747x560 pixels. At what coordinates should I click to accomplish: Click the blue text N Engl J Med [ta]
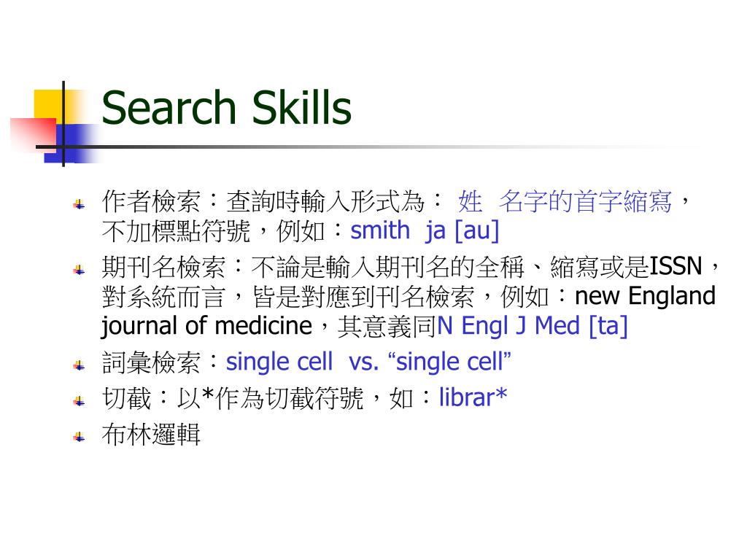pyautogui.click(x=532, y=326)
